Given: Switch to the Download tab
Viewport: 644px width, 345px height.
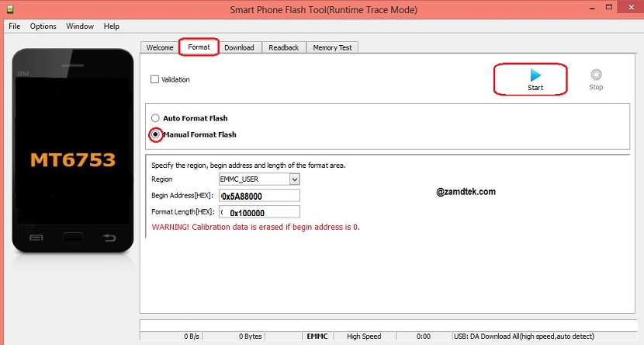Looking at the screenshot, I should (239, 47).
